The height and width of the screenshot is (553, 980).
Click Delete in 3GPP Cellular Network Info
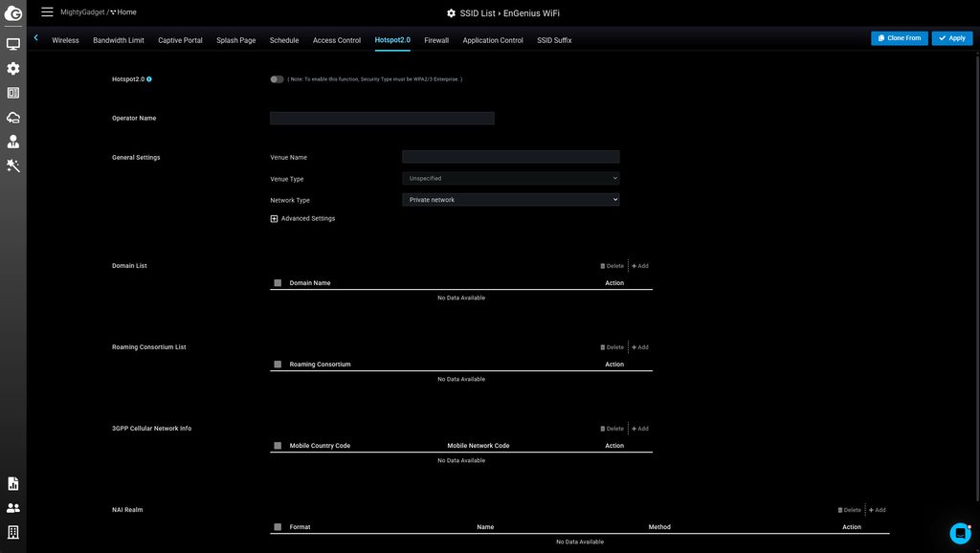[612, 429]
